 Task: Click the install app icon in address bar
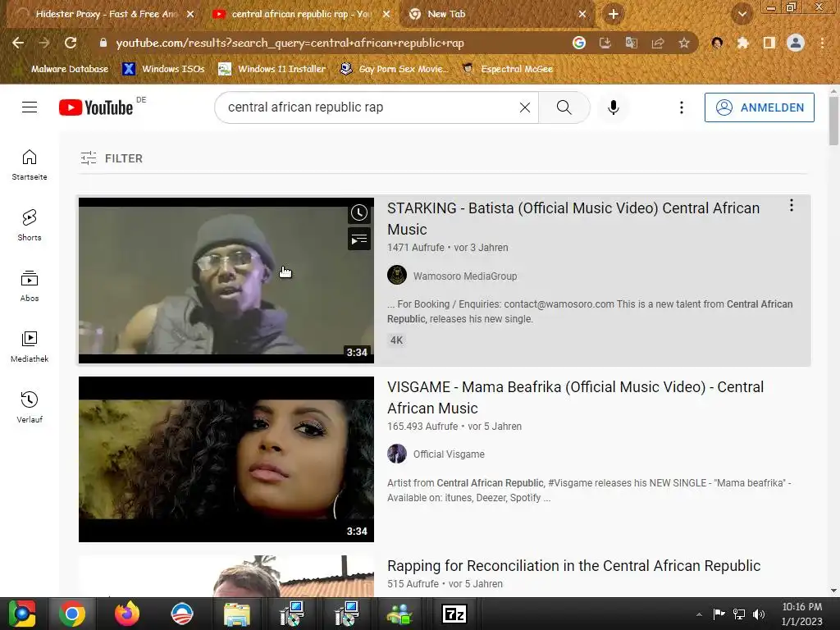click(x=605, y=43)
